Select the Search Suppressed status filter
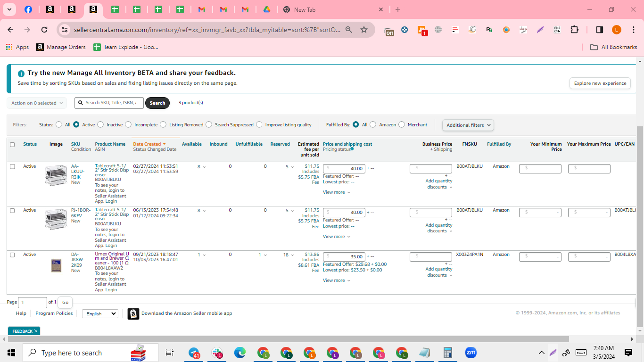This screenshot has width=644, height=362. 209,125
